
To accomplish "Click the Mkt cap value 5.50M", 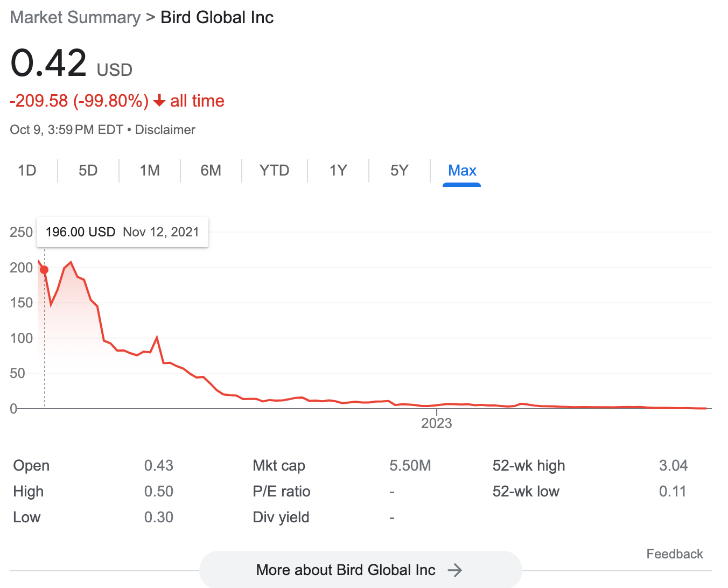I will pos(410,465).
